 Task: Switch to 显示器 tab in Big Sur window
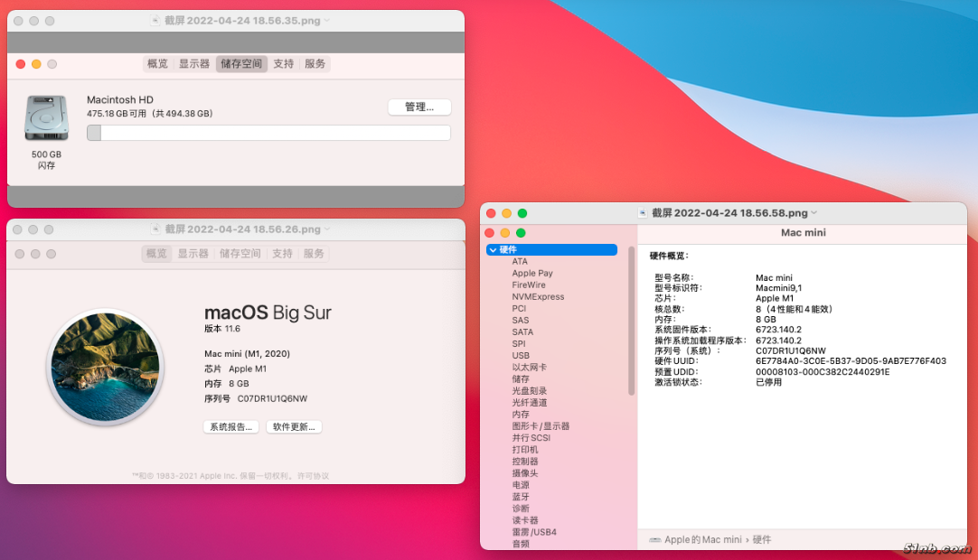tap(193, 254)
